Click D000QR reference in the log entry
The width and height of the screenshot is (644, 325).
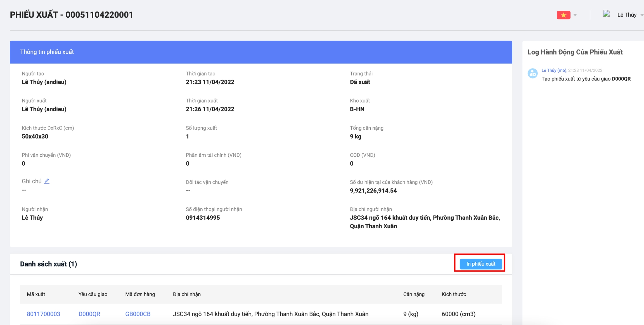(x=621, y=79)
